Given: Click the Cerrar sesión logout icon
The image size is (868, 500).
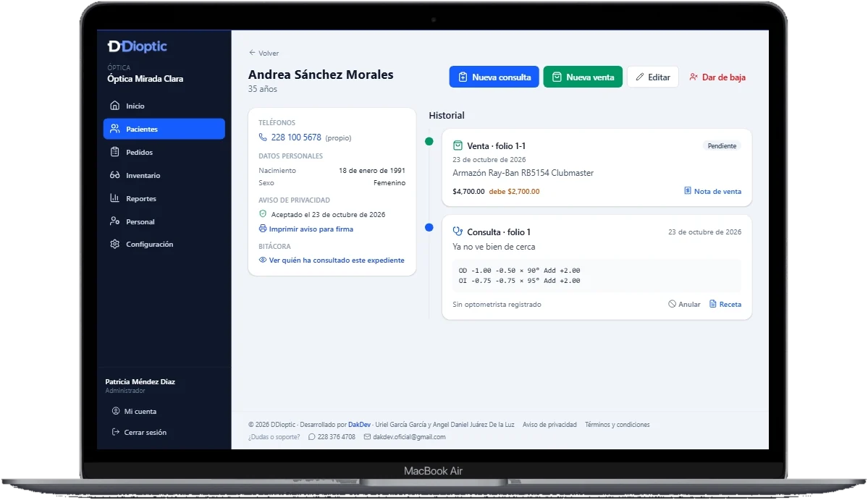Looking at the screenshot, I should point(116,432).
